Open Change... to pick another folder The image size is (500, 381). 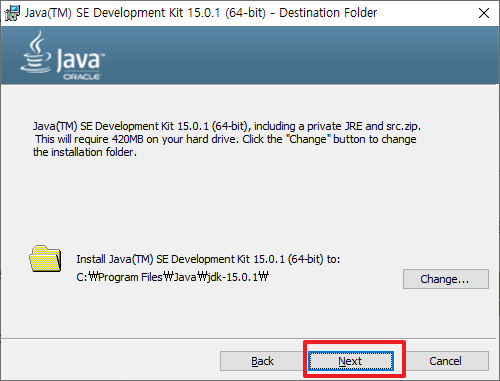click(446, 279)
